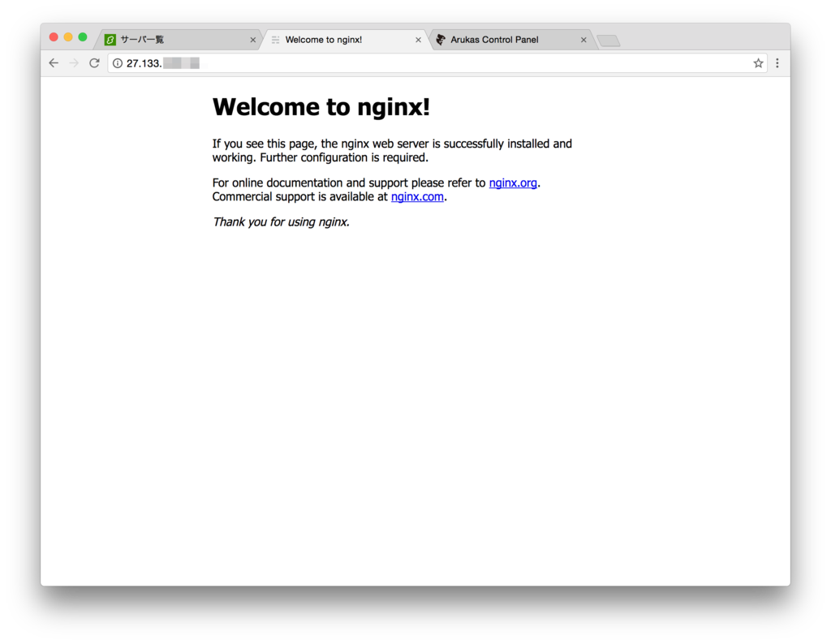Screen dimensions: 831x644
Task: View site information icon in address bar
Action: tap(118, 63)
